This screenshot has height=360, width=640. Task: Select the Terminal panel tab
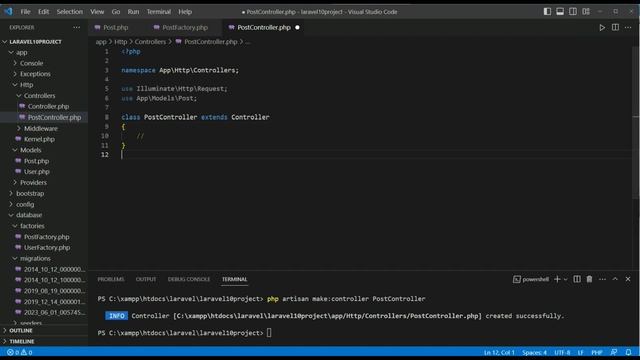click(x=234, y=279)
